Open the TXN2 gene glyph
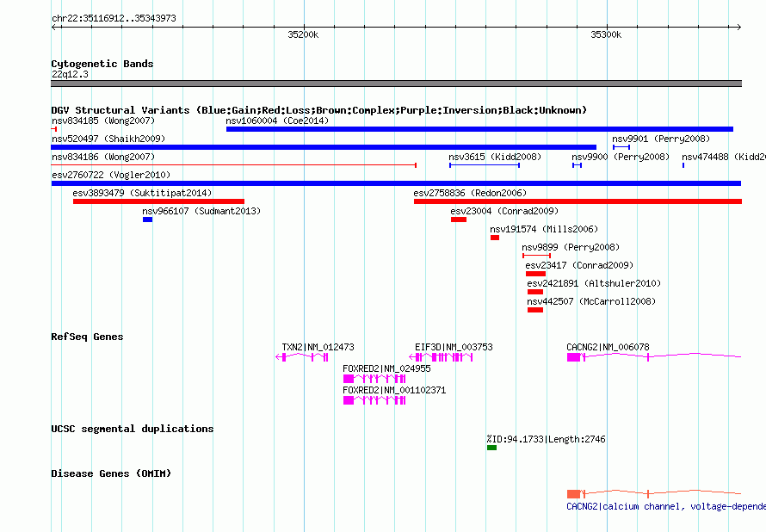 (x=302, y=357)
